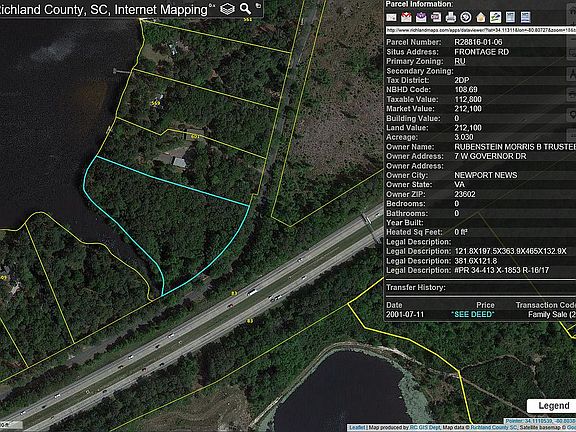576x432 pixels.
Task: Click the parcel URL text field
Action: [x=480, y=30]
